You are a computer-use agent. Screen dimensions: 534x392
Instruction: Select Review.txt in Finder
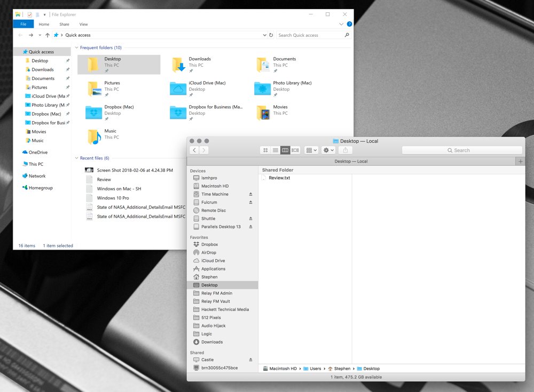point(279,178)
